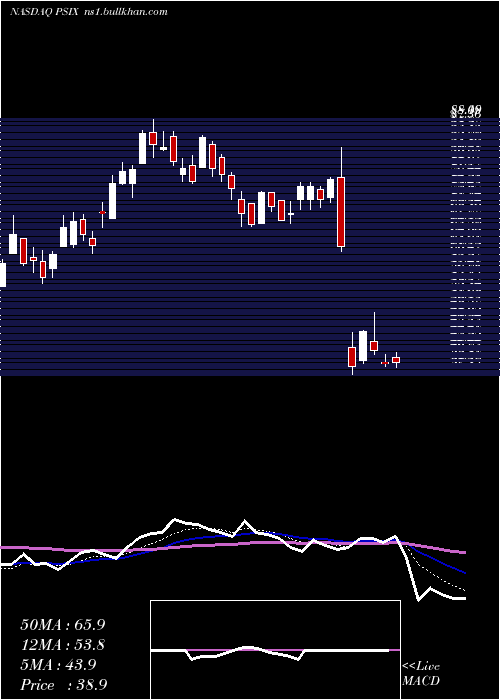Screen dimensions: 500x700
Task: Click the last red candlestick on the chart
Action: (396, 360)
